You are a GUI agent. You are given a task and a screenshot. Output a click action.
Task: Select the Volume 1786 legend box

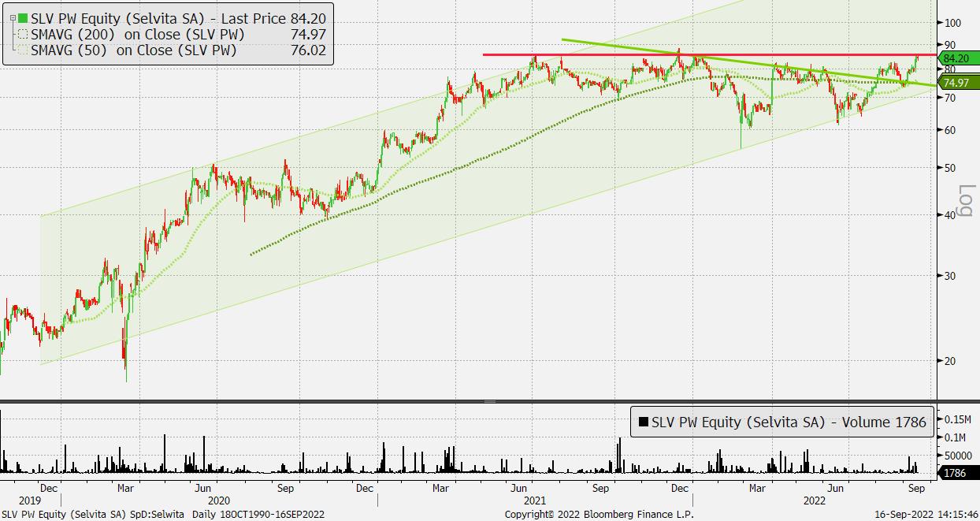pos(783,422)
